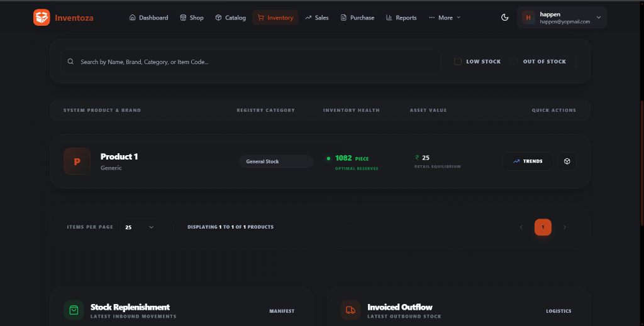Click the Stock Replenishment bag icon
The image size is (644, 326).
click(74, 310)
